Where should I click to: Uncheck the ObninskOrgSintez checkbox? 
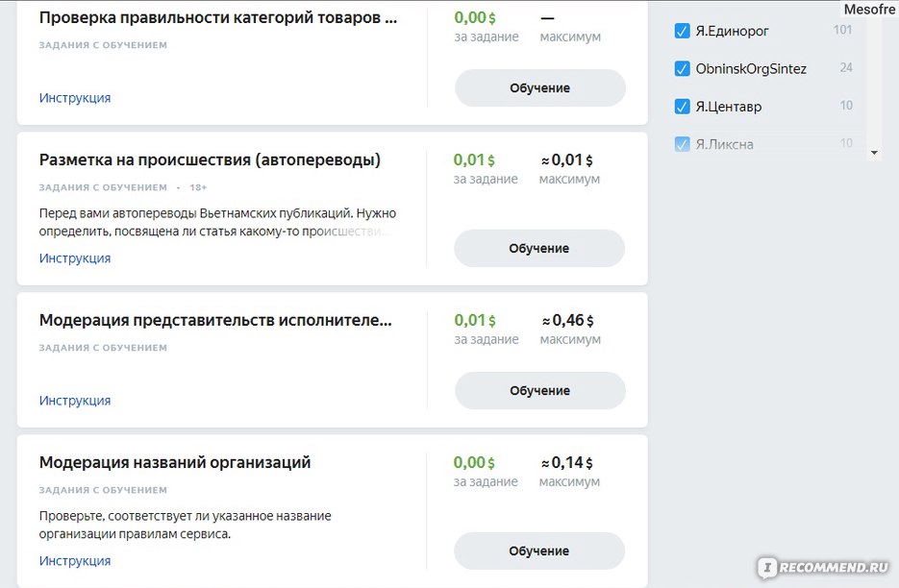(x=682, y=69)
